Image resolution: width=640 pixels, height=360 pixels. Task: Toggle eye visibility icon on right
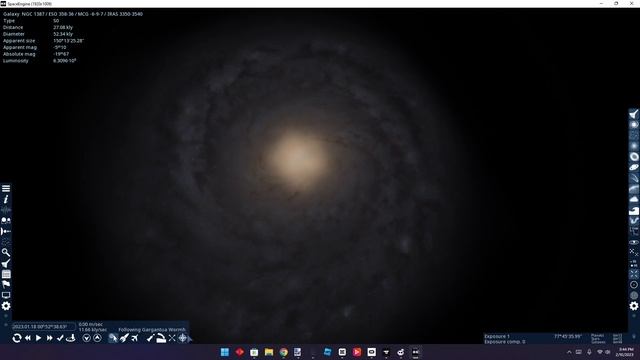633,242
